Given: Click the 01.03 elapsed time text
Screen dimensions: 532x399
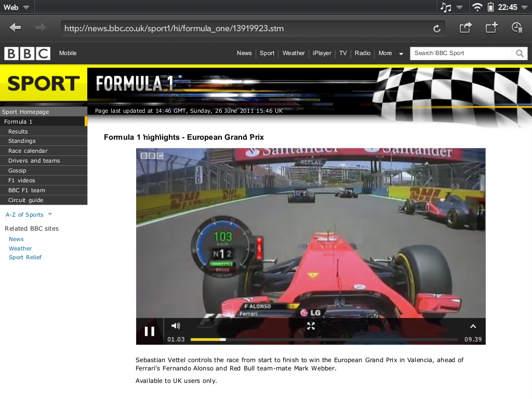Looking at the screenshot, I should pyautogui.click(x=176, y=339).
